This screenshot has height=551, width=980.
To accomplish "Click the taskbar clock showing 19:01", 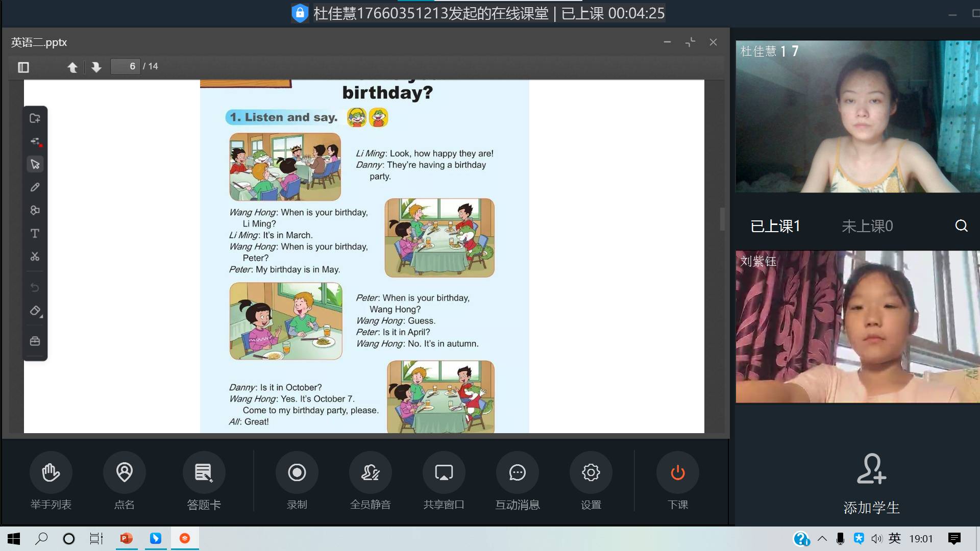I will pos(921,539).
